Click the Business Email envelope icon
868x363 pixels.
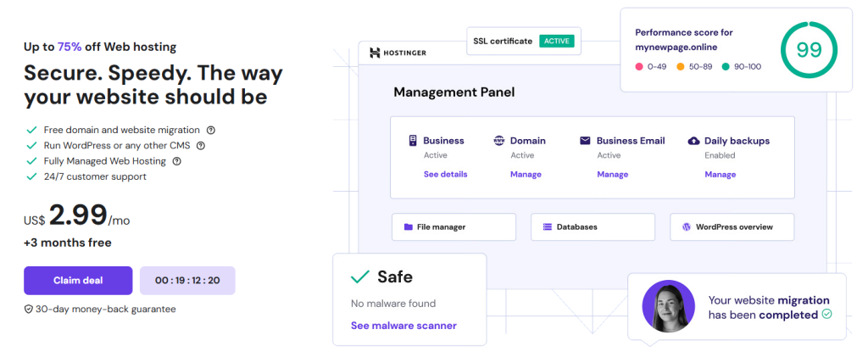click(x=585, y=141)
